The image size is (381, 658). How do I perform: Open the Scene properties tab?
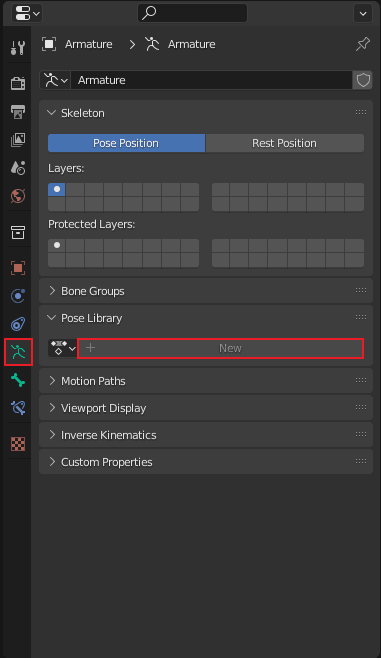pos(18,168)
